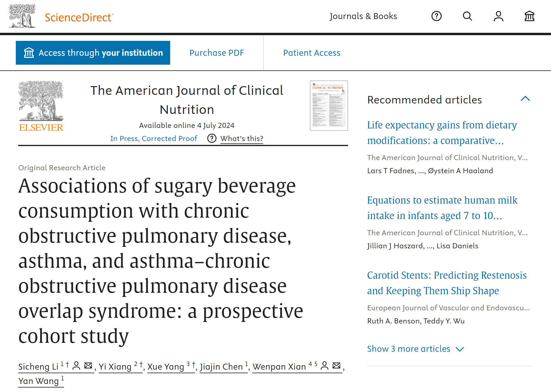Click the search magnifier icon
The height and width of the screenshot is (392, 551).
(467, 16)
